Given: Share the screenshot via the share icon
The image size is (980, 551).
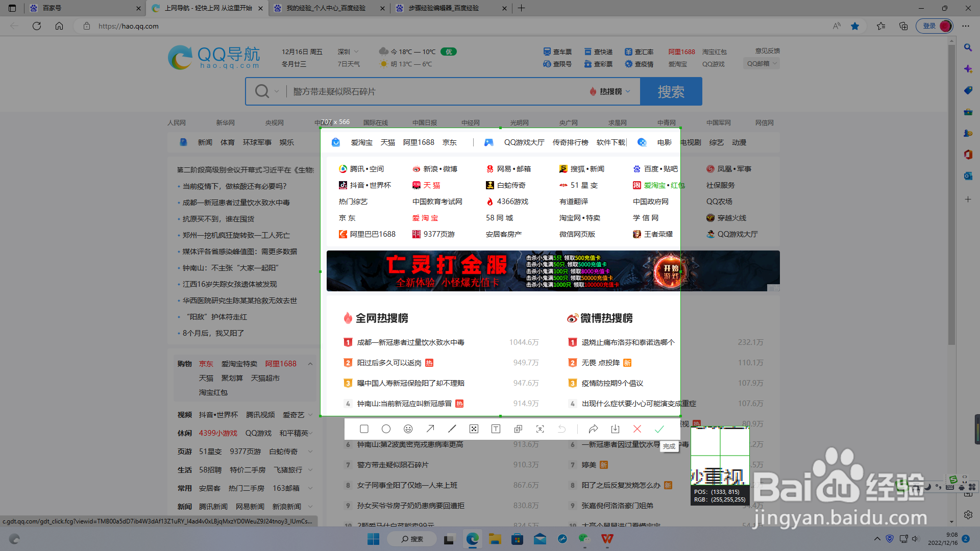Looking at the screenshot, I should [593, 429].
